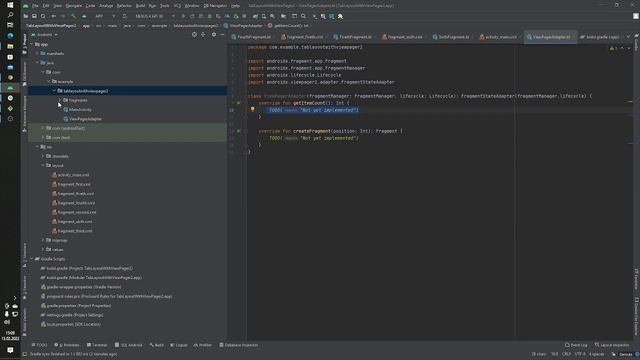Open Project panel gear options
Viewport: 640px width, 360px height.
point(214,35)
